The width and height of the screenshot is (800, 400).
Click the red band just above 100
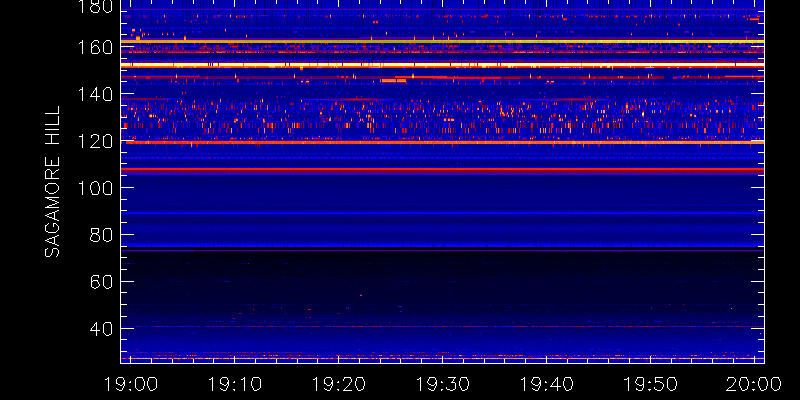tap(442, 170)
